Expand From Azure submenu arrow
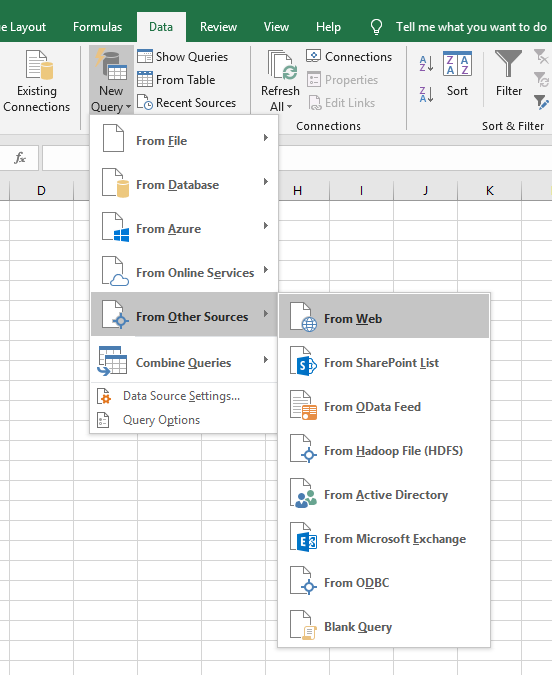Viewport: 552px width, 675px height. (266, 226)
